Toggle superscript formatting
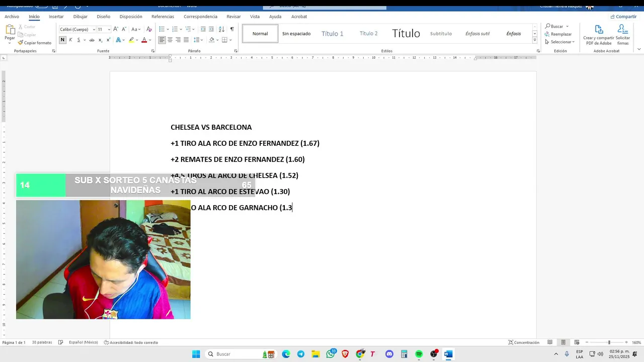The image size is (644, 362). tap(108, 40)
